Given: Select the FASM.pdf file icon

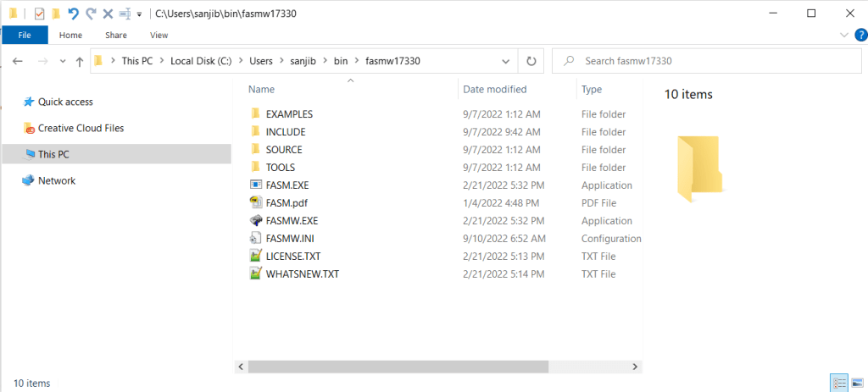Looking at the screenshot, I should pyautogui.click(x=256, y=202).
